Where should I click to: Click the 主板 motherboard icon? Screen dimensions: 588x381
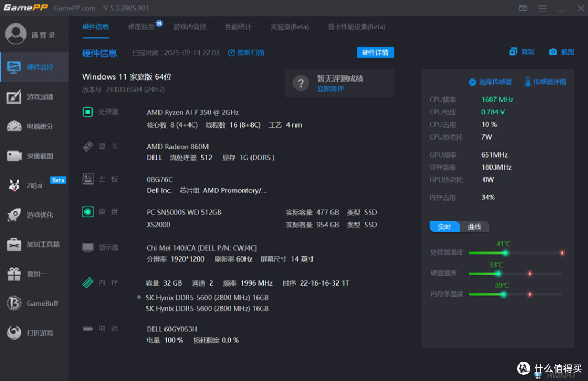pyautogui.click(x=88, y=179)
